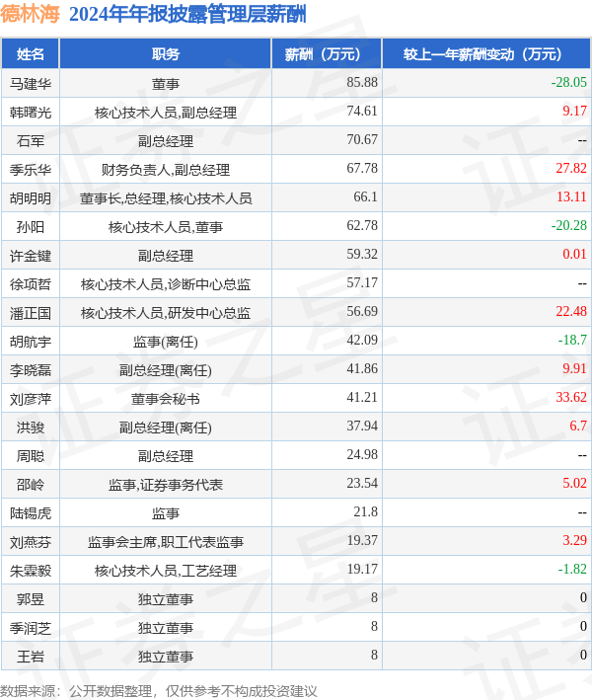Select the name 陆锡虎

pos(31,513)
